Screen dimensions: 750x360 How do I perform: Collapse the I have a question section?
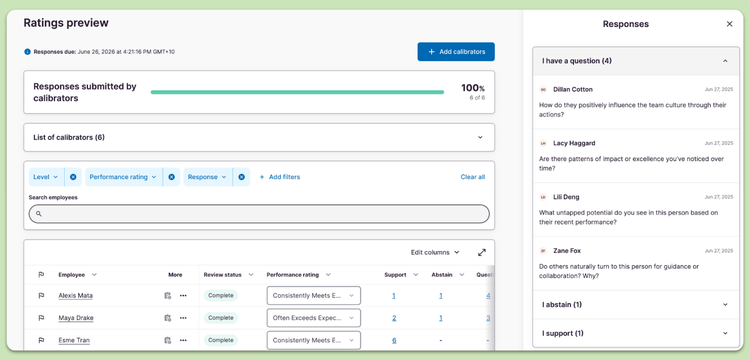point(636,61)
